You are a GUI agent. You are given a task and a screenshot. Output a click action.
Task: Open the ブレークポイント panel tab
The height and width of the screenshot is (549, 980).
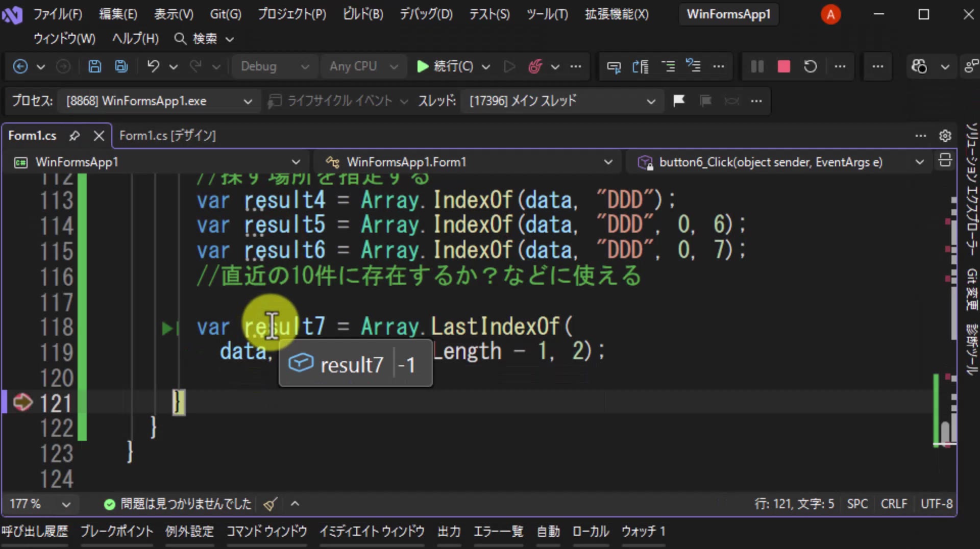(x=117, y=532)
